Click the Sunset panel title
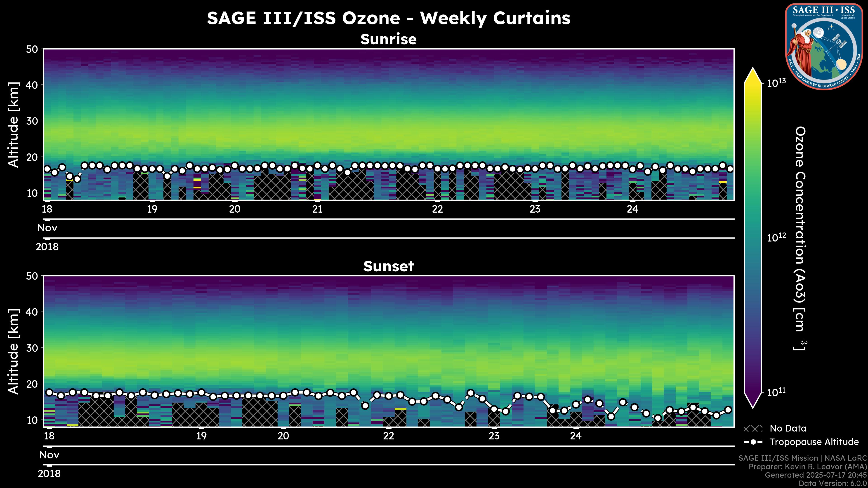 pyautogui.click(x=389, y=266)
